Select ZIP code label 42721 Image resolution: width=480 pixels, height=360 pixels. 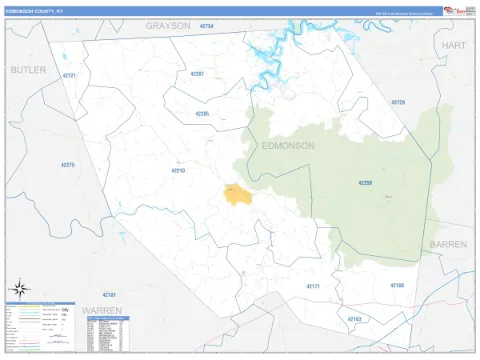click(x=69, y=76)
